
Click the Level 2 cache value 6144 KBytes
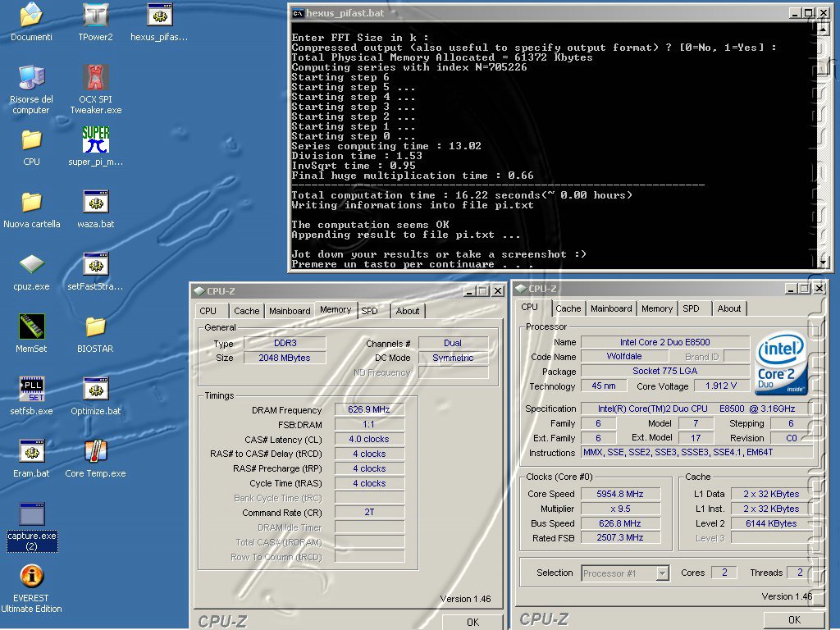[771, 523]
